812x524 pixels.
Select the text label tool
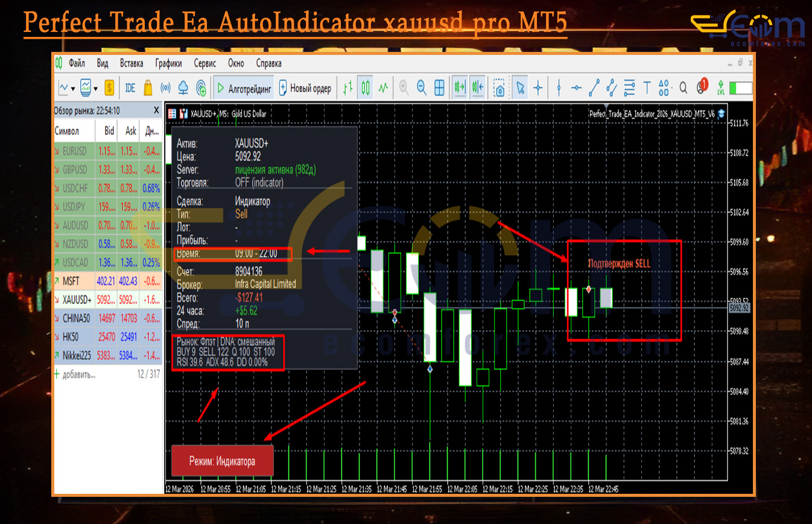point(647,88)
